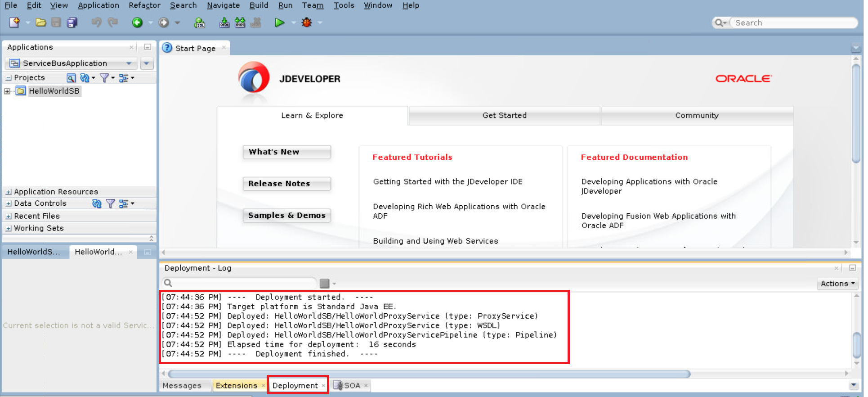The height and width of the screenshot is (397, 868).
Task: Click the Deployment log vertical scrollbar thumb
Action: click(857, 345)
